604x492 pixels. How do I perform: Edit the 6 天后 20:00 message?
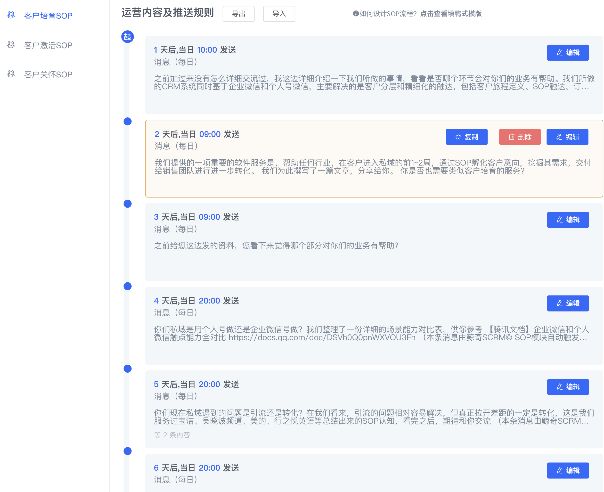[568, 470]
